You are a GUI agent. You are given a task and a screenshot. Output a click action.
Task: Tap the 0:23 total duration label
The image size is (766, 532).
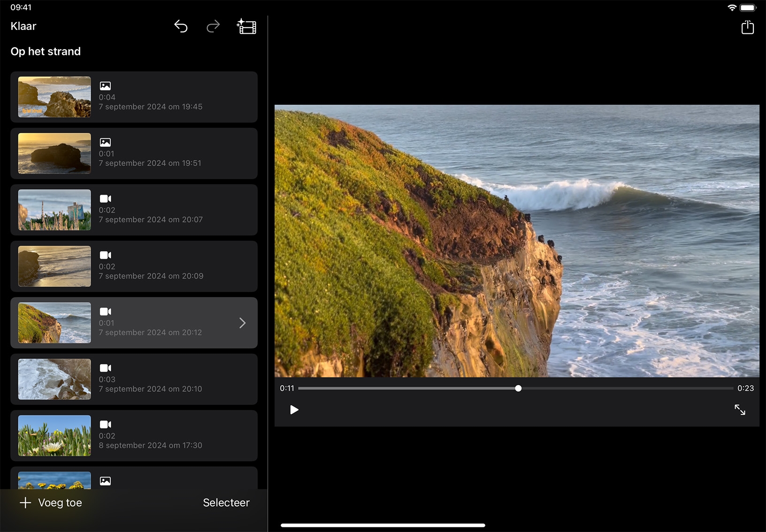click(745, 388)
